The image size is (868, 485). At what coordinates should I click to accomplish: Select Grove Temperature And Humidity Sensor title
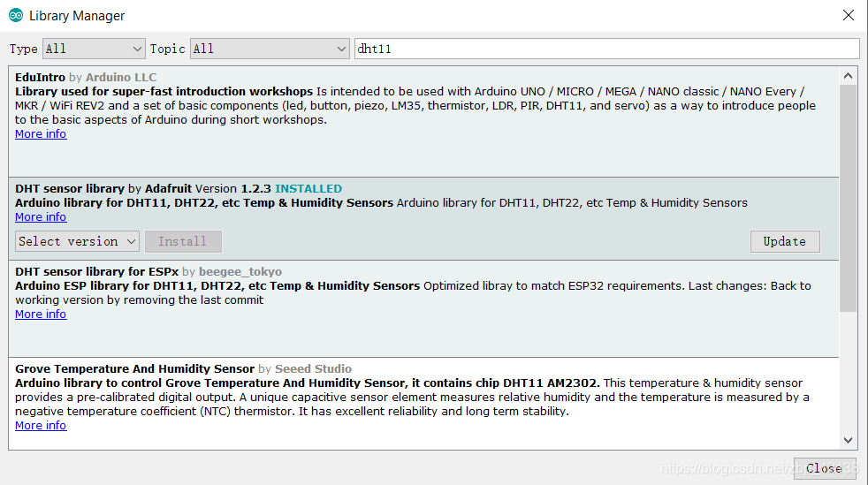pos(134,369)
